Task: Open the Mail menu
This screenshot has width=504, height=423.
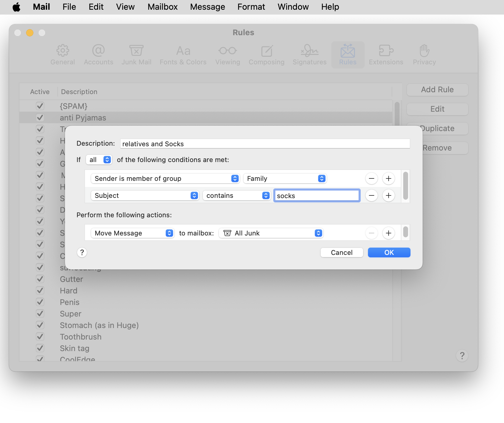Action: pyautogui.click(x=41, y=7)
